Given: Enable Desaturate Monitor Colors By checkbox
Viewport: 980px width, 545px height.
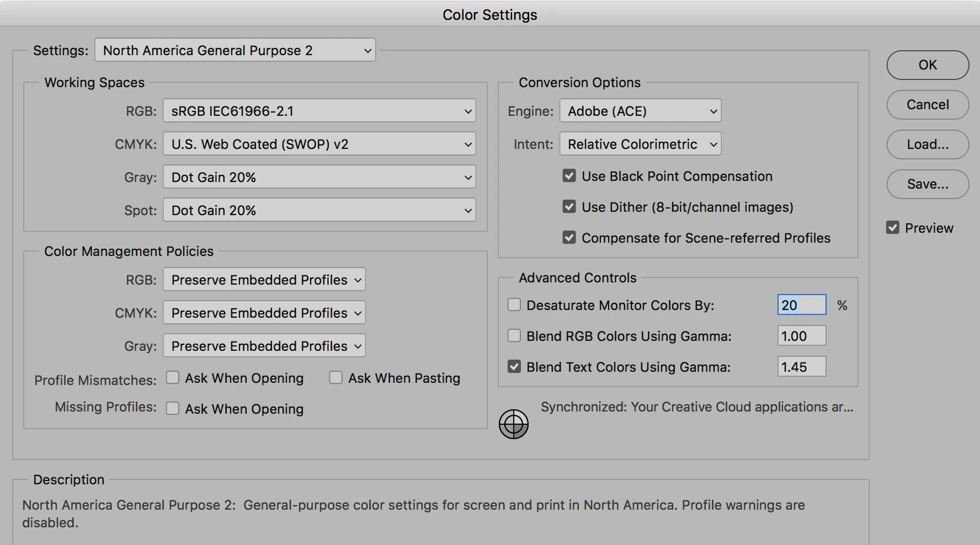Looking at the screenshot, I should (514, 305).
